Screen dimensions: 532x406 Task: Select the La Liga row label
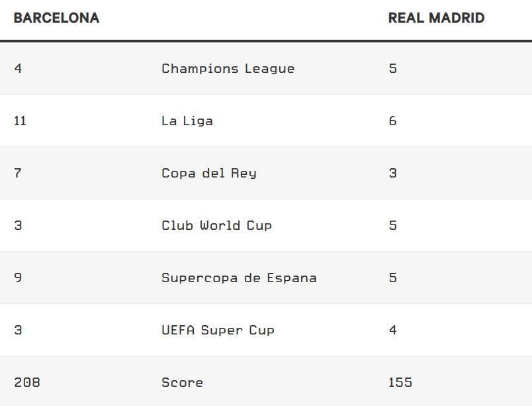click(187, 121)
